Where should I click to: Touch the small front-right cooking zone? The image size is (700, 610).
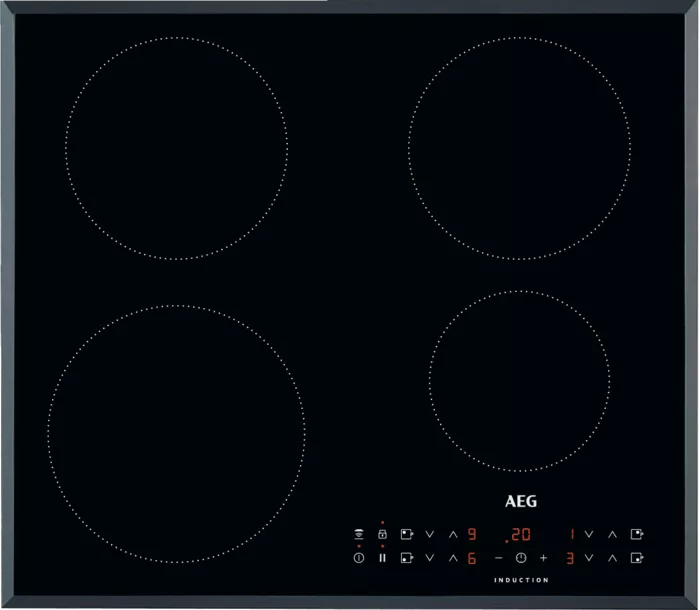(x=519, y=381)
